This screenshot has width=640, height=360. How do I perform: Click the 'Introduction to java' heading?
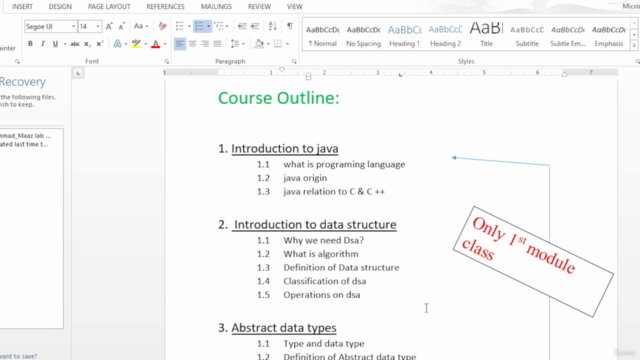click(x=284, y=149)
